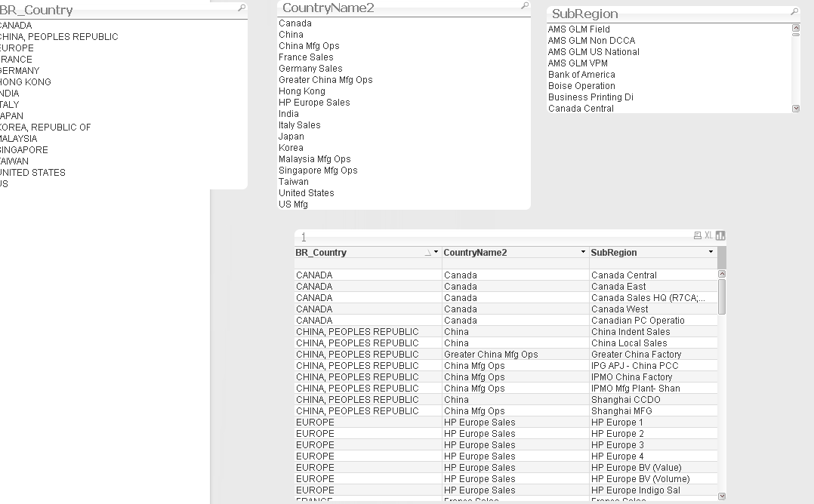Select Boise Operation in SubRegion list
This screenshot has width=814, height=504.
click(x=581, y=86)
